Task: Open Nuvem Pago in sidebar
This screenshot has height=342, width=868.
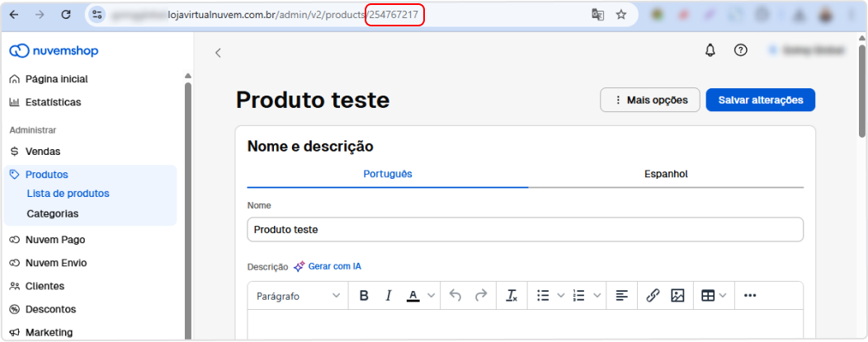Action: pyautogui.click(x=48, y=240)
